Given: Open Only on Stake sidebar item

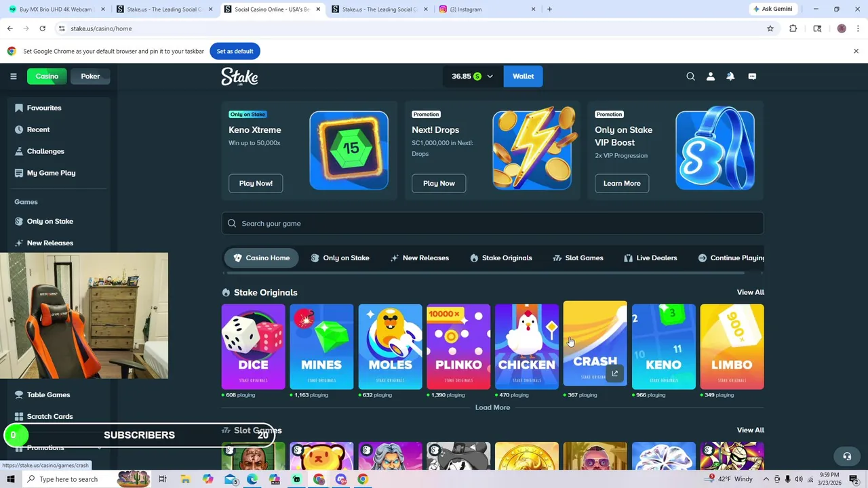Looking at the screenshot, I should (50, 221).
